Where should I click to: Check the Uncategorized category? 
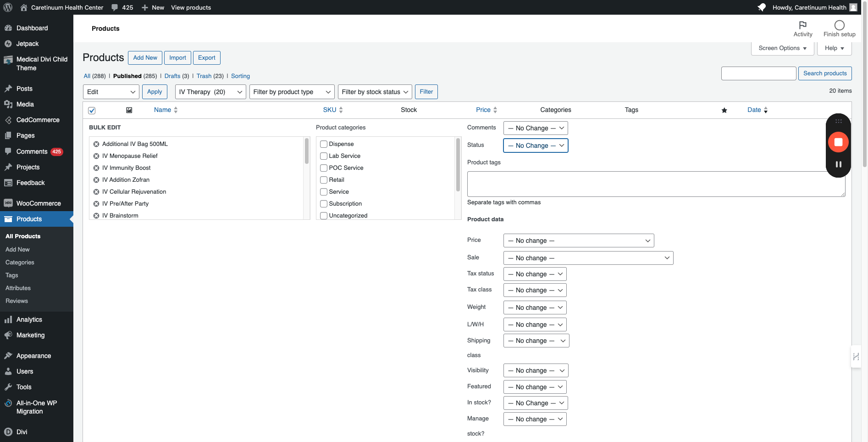pos(324,216)
